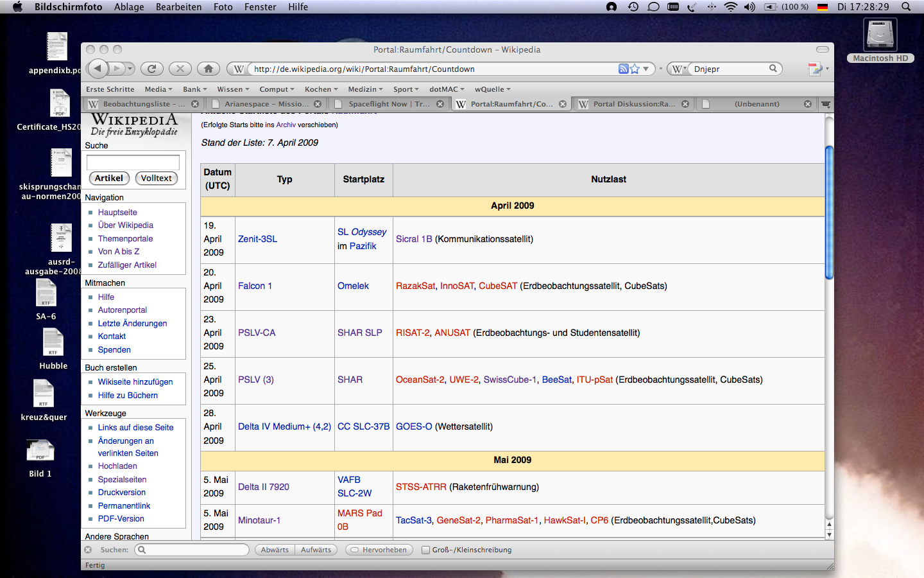Toggle the Hervorheben highlight button
The height and width of the screenshot is (578, 924).
pos(379,550)
